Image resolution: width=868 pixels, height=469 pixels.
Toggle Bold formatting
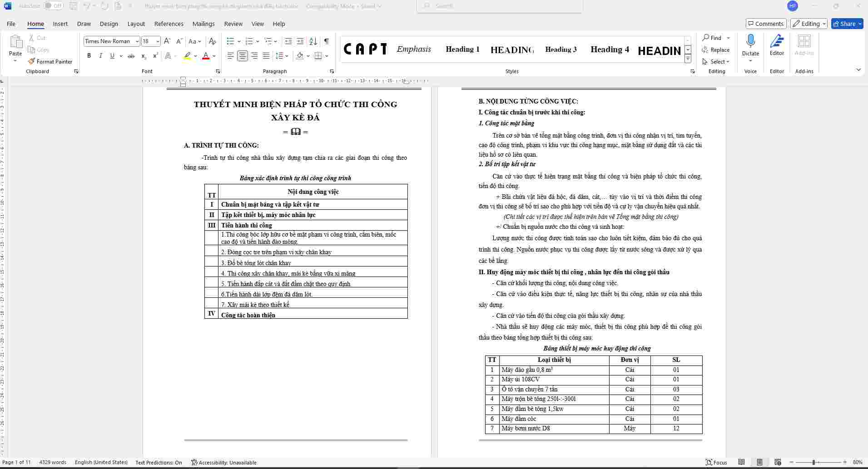click(x=89, y=56)
